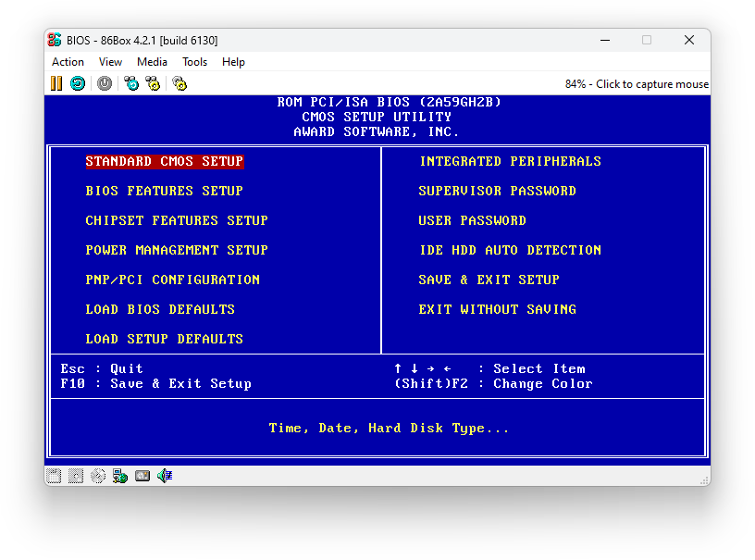Select SUPERVISOR PASSWORD entry
This screenshot has height=560, width=755.
point(498,192)
